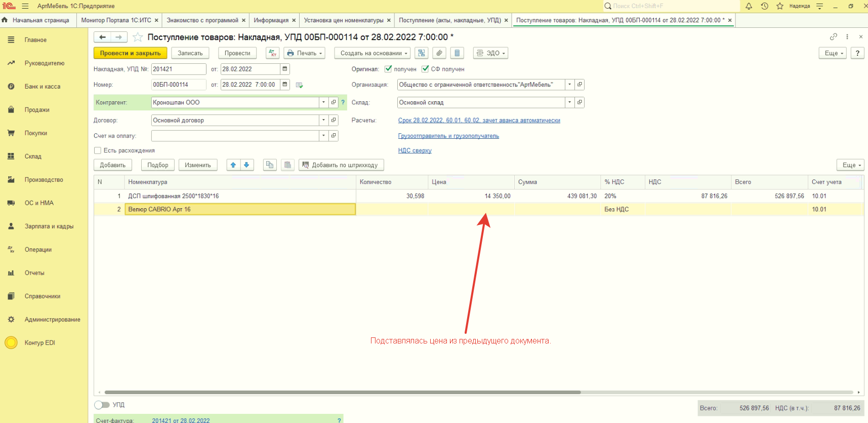This screenshot has width=868, height=423.
Task: Click the horizontal scrollbar under the table
Action: click(x=342, y=392)
